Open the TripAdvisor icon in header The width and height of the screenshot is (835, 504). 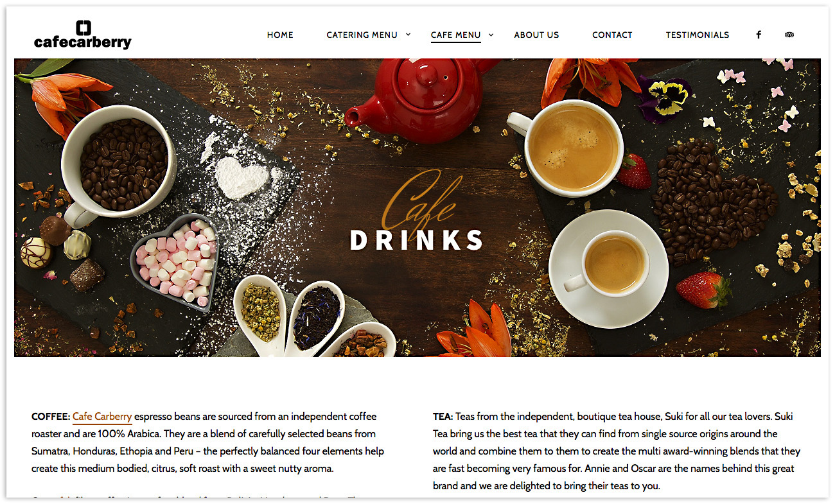[x=789, y=35]
